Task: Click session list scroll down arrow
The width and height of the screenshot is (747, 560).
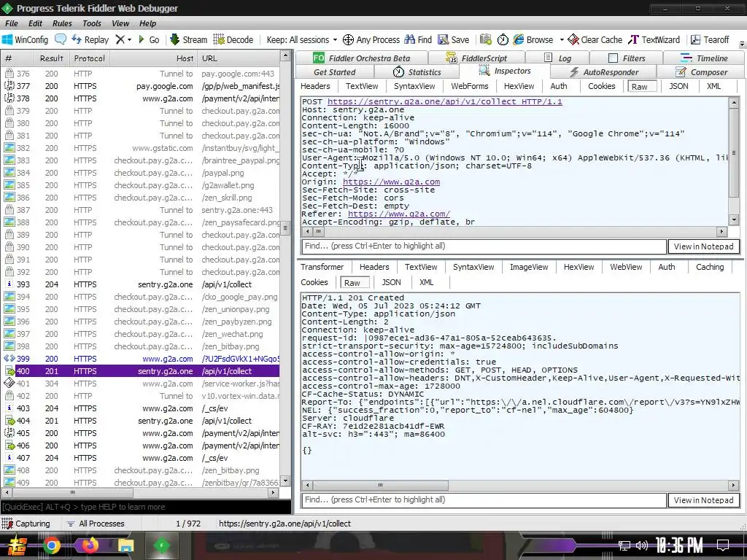Action: click(285, 481)
